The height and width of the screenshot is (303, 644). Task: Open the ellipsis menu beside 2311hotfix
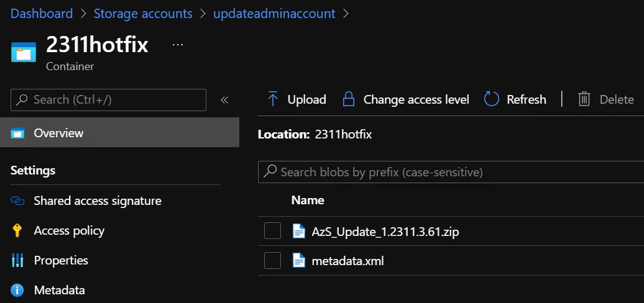[x=178, y=45]
